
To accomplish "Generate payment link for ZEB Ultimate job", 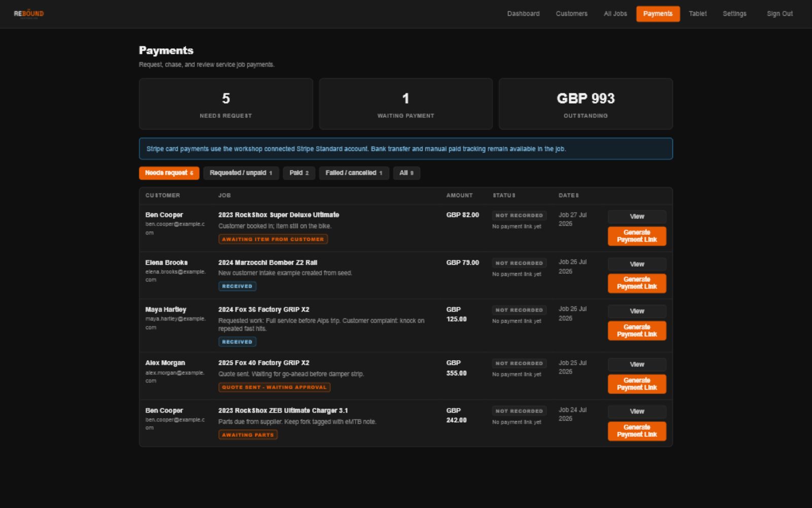I will tap(637, 431).
